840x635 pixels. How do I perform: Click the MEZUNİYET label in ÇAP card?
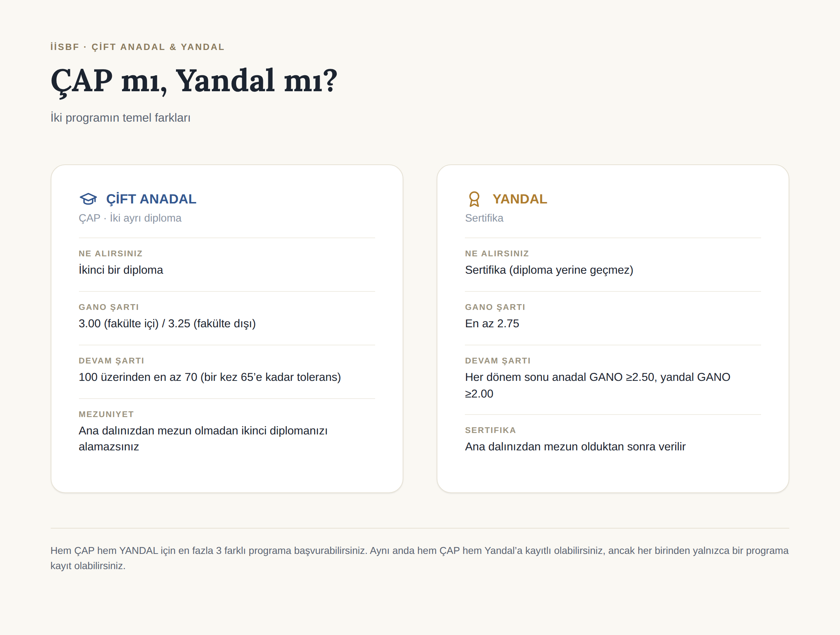point(106,415)
